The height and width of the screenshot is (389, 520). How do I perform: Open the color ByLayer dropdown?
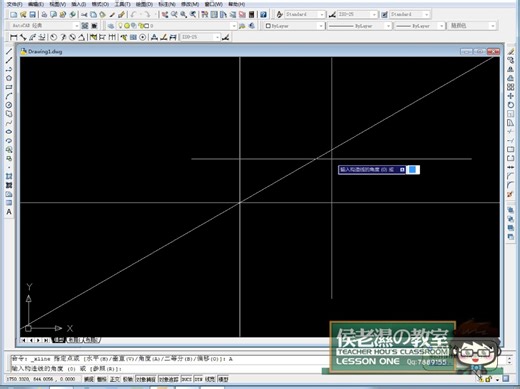321,26
